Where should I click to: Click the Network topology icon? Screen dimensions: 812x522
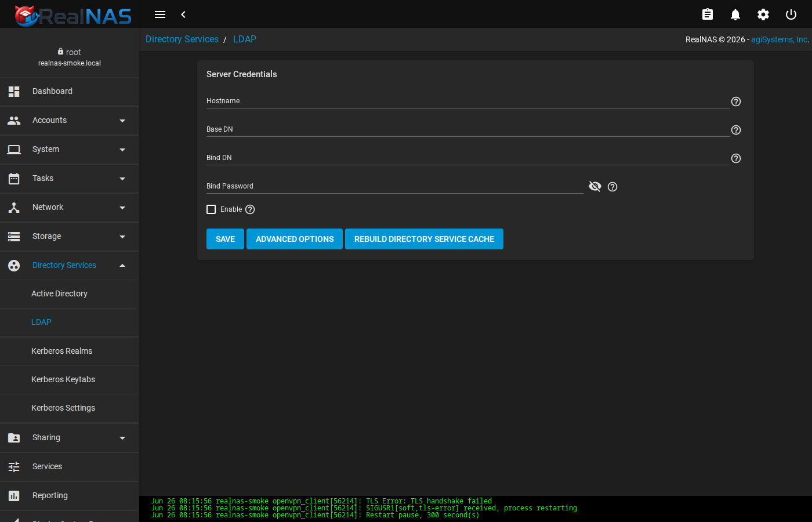point(14,208)
